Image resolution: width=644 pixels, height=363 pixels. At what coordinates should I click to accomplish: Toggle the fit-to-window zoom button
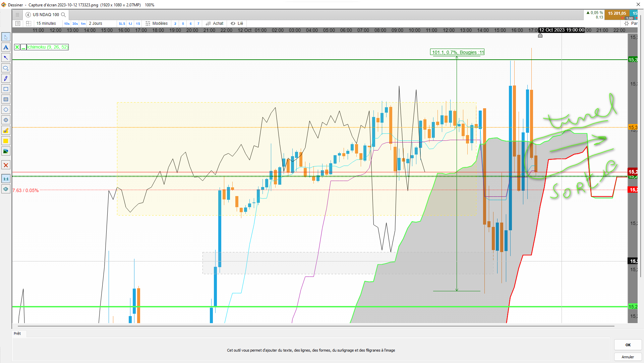(6, 189)
